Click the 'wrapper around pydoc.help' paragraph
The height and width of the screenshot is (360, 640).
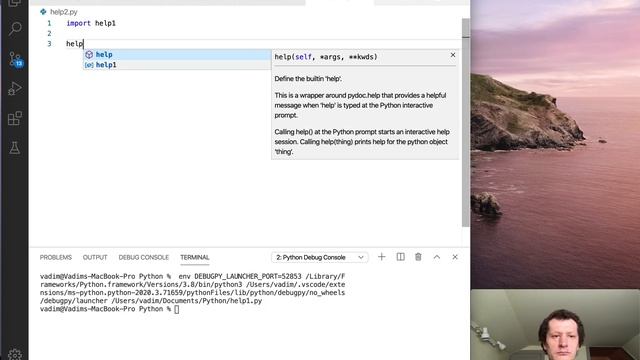[360, 105]
